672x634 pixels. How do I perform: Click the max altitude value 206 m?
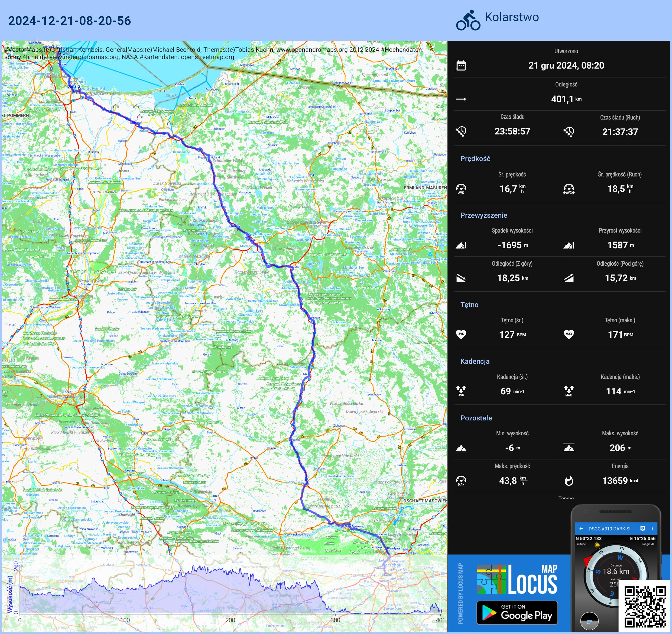pyautogui.click(x=620, y=448)
